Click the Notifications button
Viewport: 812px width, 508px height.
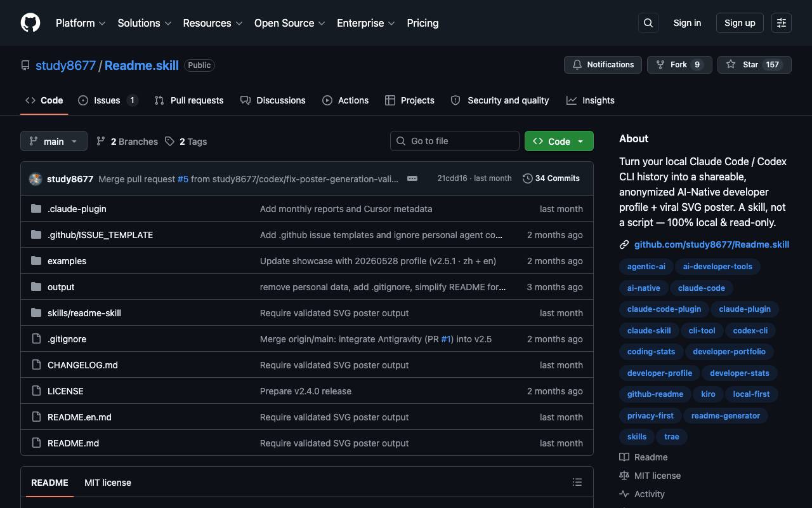[603, 65]
